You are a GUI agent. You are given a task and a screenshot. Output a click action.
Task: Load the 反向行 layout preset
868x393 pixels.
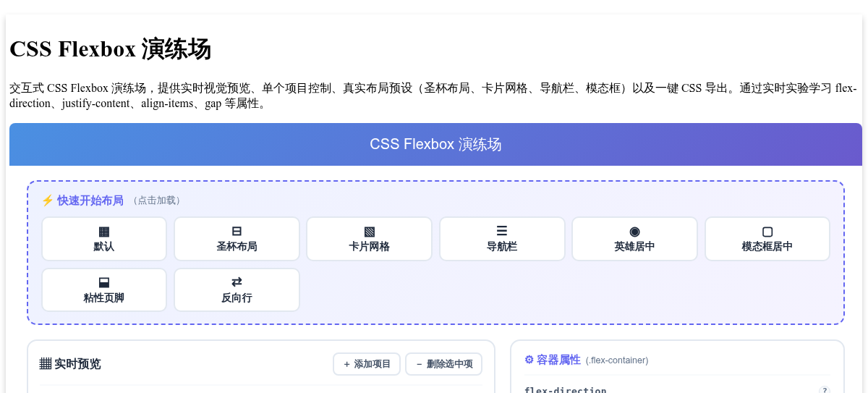click(x=237, y=290)
